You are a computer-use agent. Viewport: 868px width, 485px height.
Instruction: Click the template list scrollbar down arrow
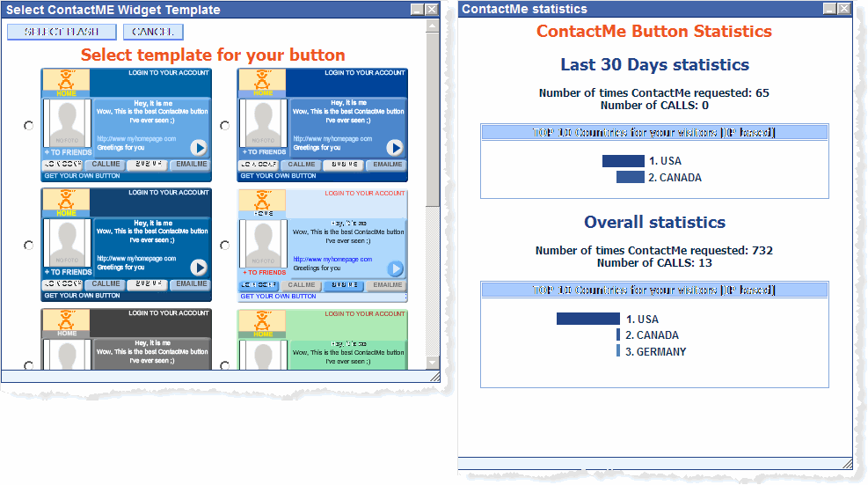tap(433, 363)
